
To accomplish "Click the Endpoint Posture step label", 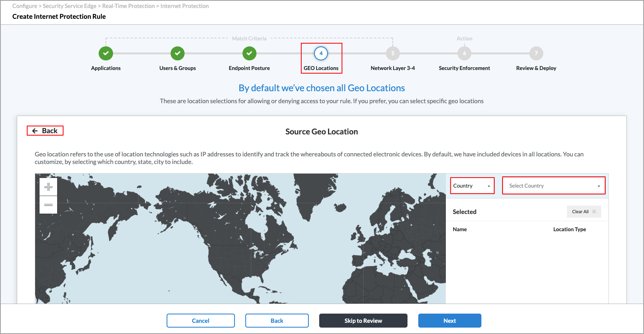I will [x=249, y=68].
